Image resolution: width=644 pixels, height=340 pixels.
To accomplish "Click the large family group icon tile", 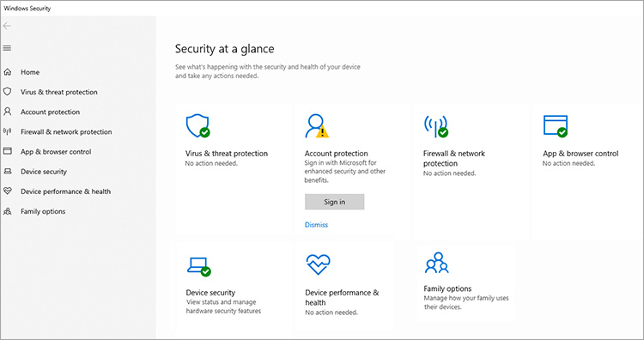I will [x=436, y=263].
